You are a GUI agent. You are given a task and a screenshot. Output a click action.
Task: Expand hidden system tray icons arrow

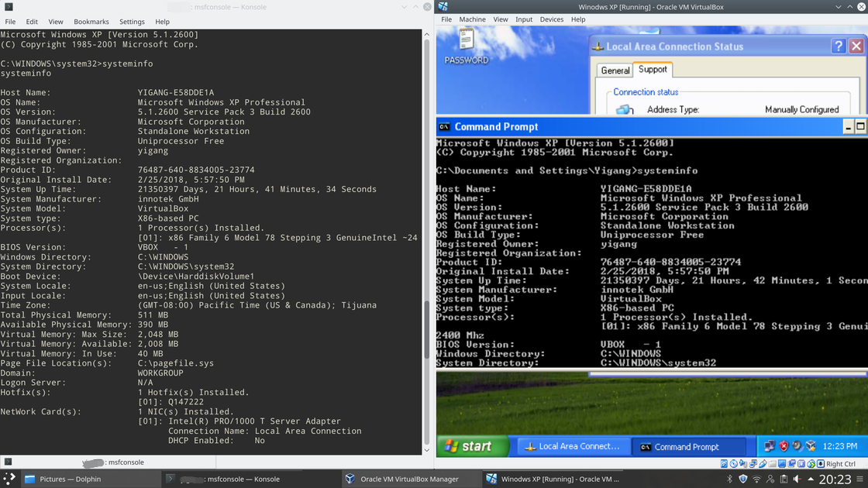tap(811, 479)
